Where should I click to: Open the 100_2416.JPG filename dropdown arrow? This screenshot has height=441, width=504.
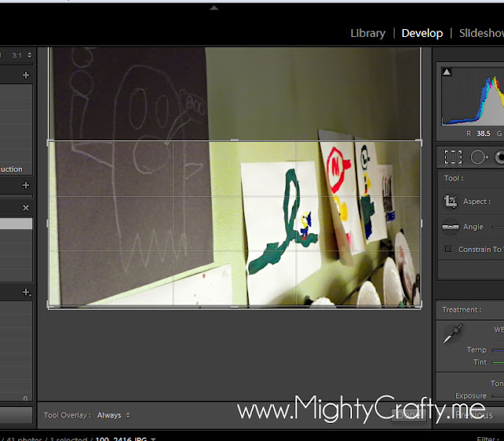[x=154, y=439]
